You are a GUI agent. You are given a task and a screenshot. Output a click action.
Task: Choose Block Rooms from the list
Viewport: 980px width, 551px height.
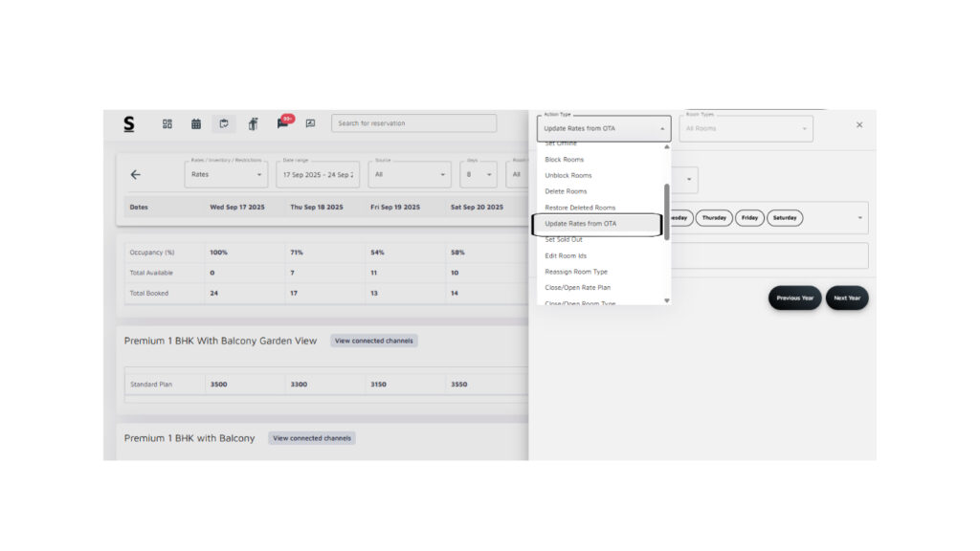coord(565,160)
